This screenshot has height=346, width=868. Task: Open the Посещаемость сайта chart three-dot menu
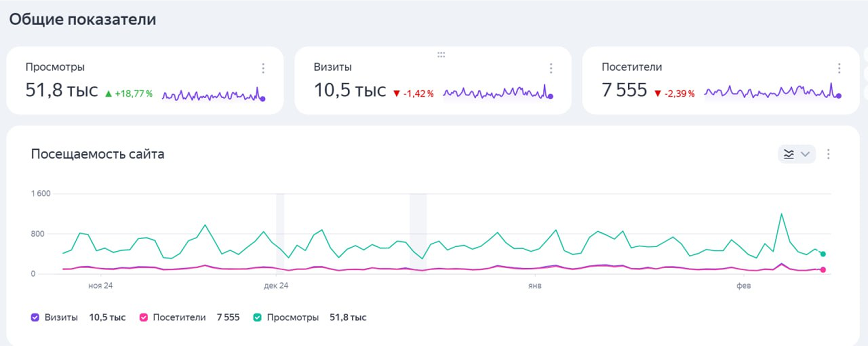pos(828,154)
